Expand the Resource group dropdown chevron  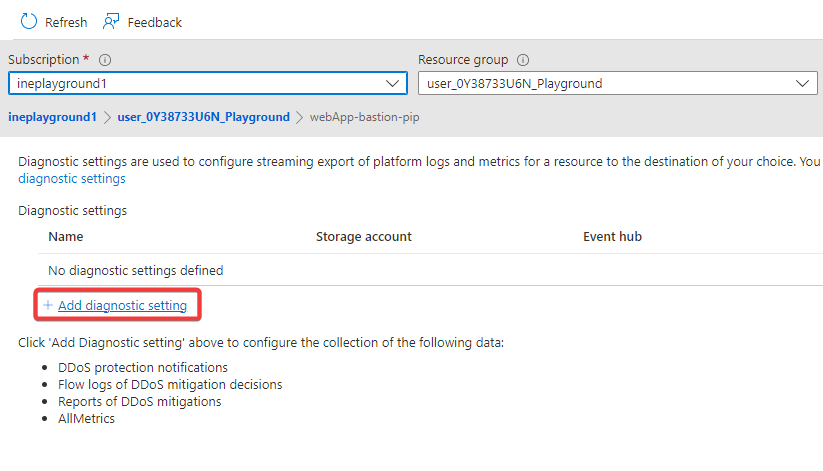[x=803, y=83]
